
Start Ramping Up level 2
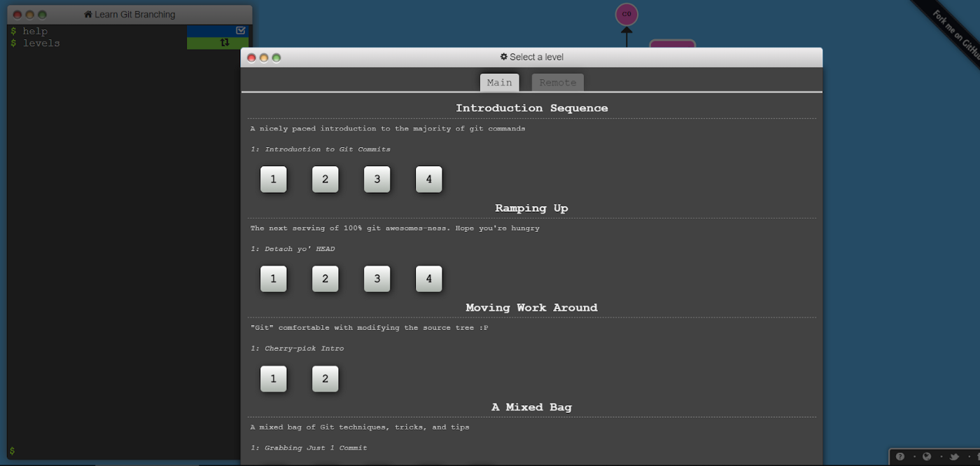click(325, 279)
